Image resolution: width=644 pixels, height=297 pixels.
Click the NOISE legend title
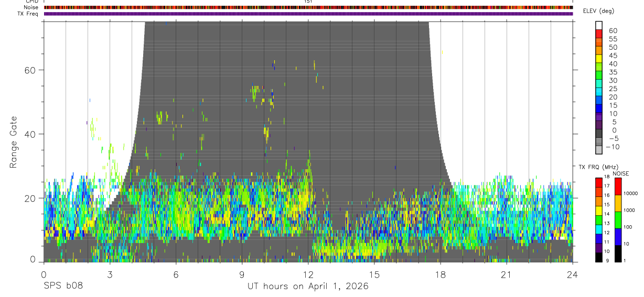[621, 173]
